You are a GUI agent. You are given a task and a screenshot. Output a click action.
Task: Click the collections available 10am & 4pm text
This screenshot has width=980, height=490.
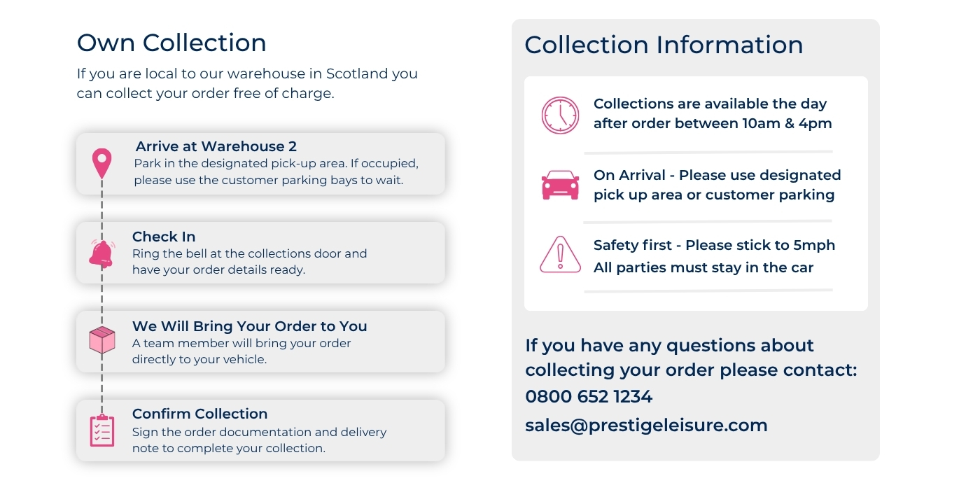713,114
